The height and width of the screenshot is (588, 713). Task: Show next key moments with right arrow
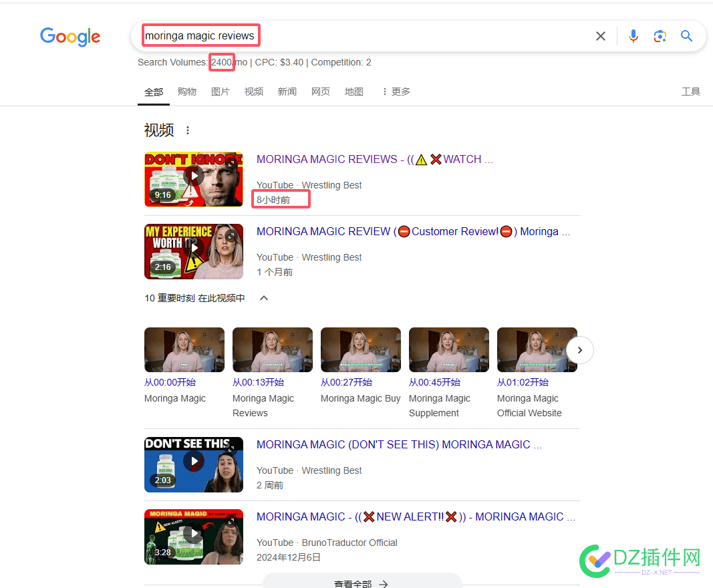(x=580, y=349)
